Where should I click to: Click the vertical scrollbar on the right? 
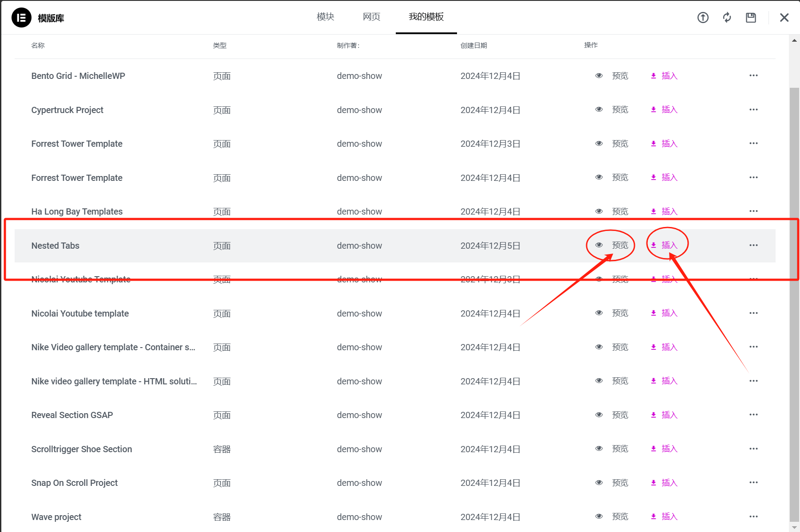tap(794, 266)
